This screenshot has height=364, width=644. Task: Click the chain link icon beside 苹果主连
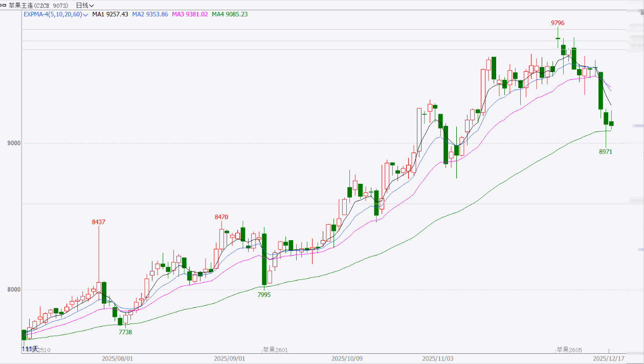click(4, 5)
